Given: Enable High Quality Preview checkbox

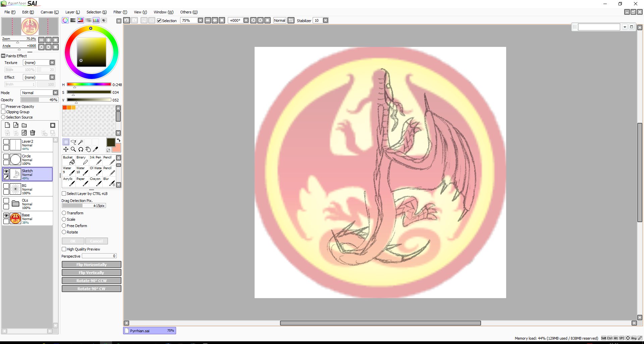Looking at the screenshot, I should [x=64, y=249].
